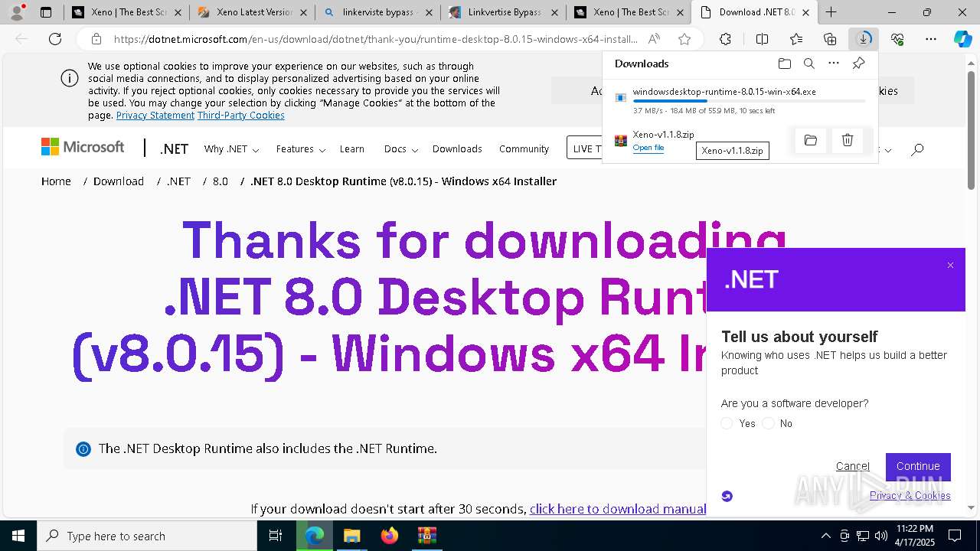Click the address bar URL field
Screen dimensions: 980x551
pyautogui.click(x=375, y=39)
